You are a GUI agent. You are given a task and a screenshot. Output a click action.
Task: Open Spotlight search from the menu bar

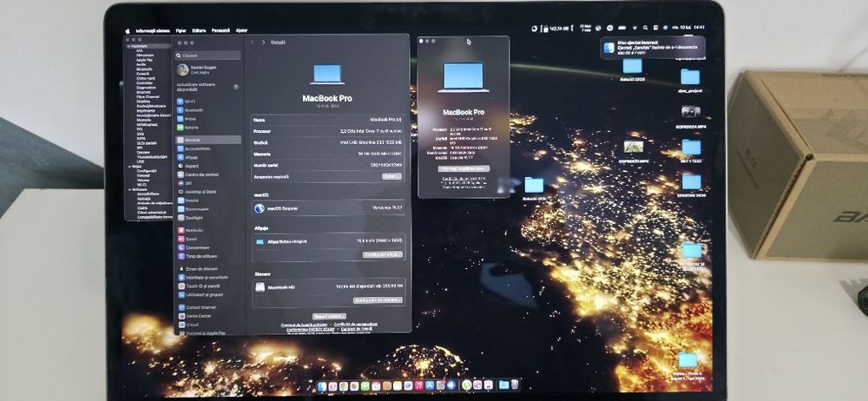(x=645, y=28)
